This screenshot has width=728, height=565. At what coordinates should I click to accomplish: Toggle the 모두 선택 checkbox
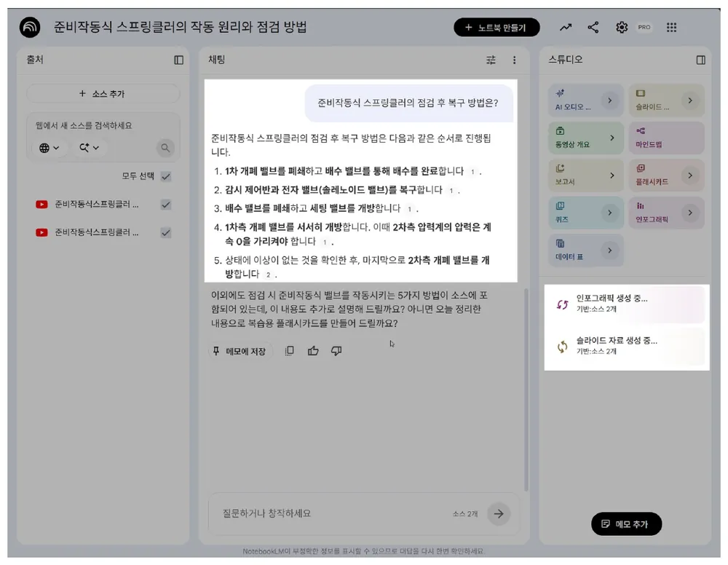tap(166, 176)
